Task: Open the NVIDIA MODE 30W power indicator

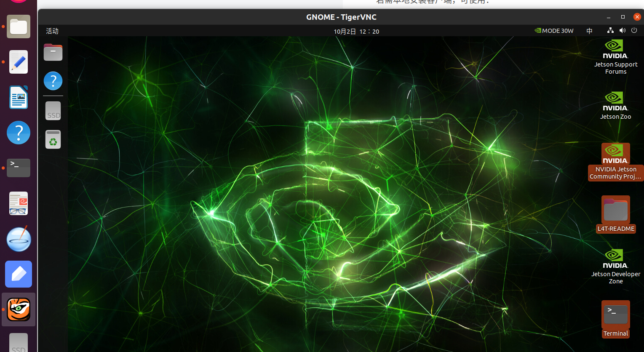Action: pos(554,31)
